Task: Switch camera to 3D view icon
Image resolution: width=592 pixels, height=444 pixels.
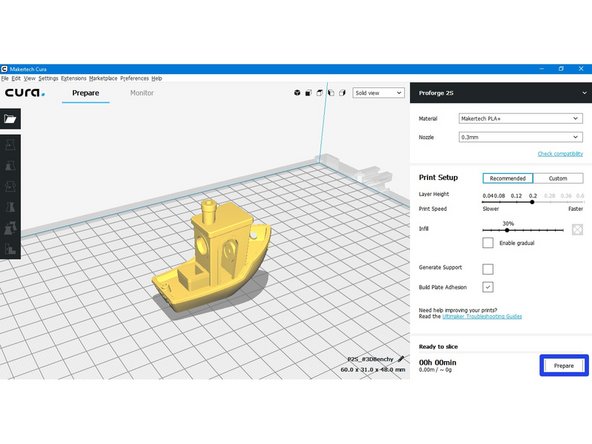Action: [297, 93]
